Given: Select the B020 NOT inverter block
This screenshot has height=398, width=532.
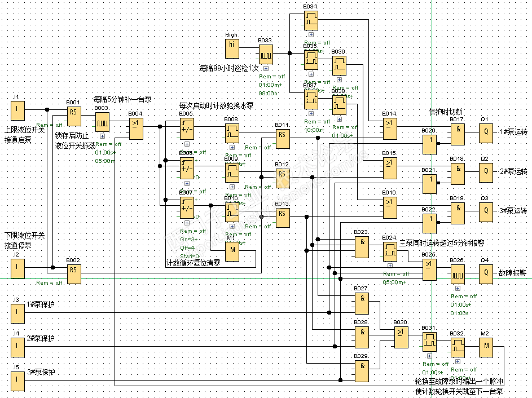Looking at the screenshot, I should (x=429, y=144).
